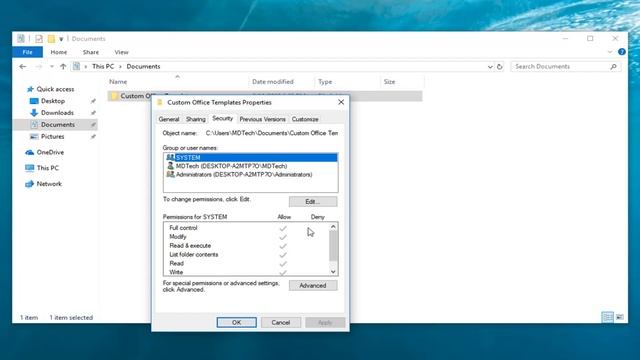This screenshot has width=640, height=360.
Task: Switch to Large icons view icon
Action: tap(620, 317)
